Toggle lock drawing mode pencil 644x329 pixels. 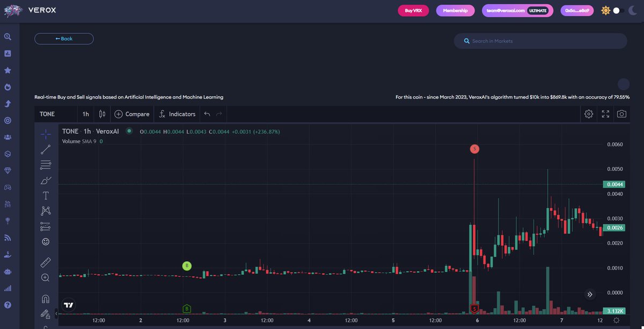(x=46, y=314)
